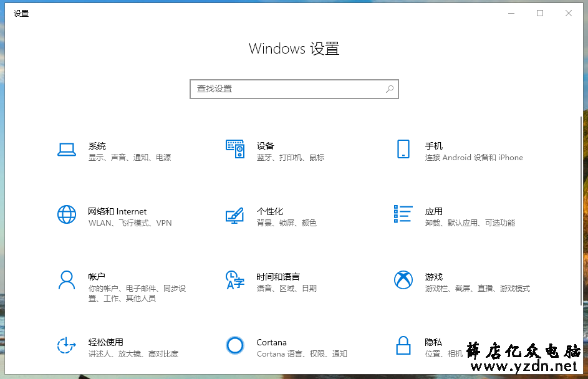Viewport: 588px width, 379px height.
Task: Click the 手机 category title
Action: pos(433,146)
